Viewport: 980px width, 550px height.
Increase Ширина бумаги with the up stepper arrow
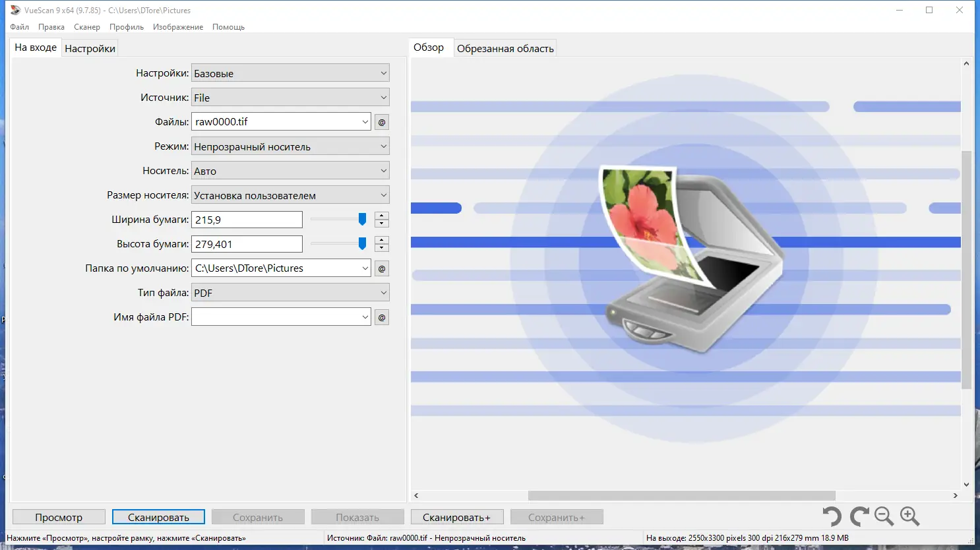381,216
